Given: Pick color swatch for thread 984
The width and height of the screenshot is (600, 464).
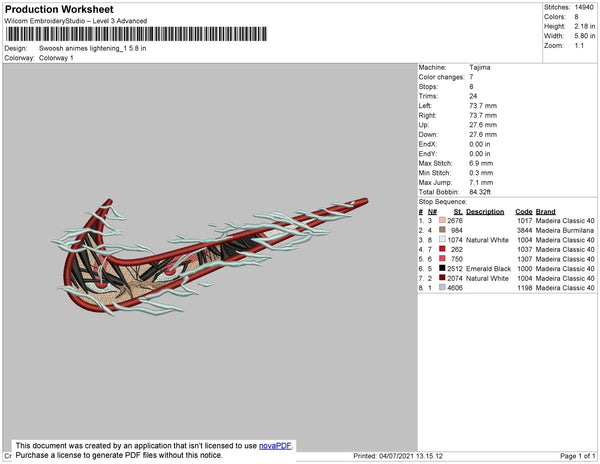Looking at the screenshot, I should 442,230.
